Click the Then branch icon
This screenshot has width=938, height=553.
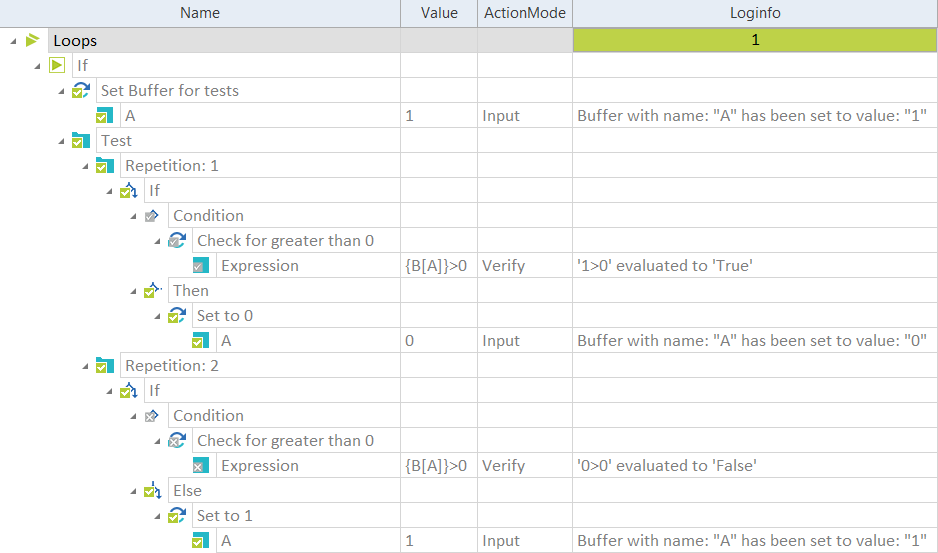[153, 291]
